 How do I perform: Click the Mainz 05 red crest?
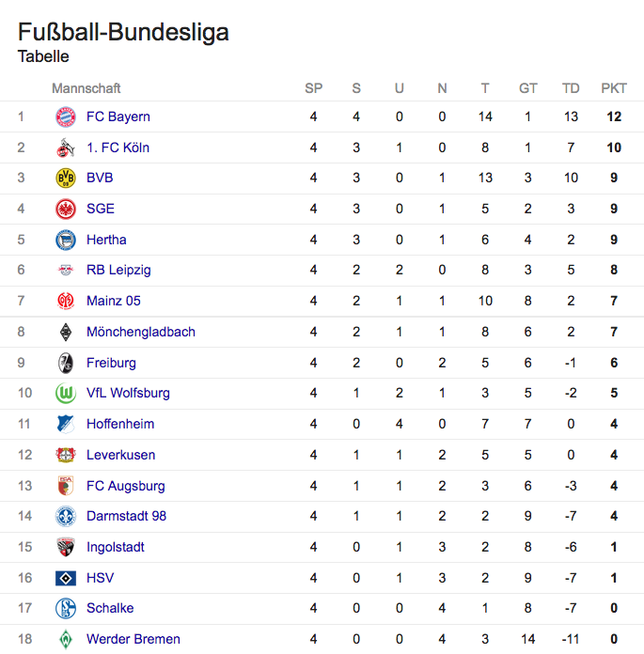pos(66,301)
